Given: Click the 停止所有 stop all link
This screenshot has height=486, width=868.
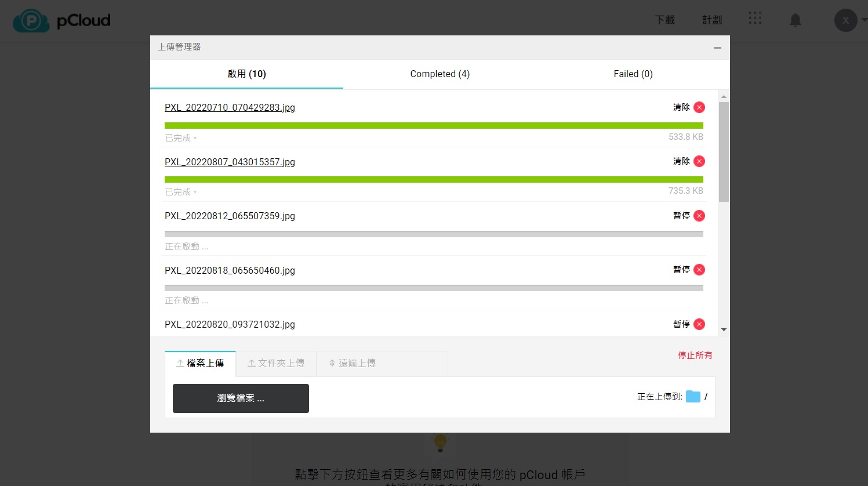Looking at the screenshot, I should tap(695, 356).
